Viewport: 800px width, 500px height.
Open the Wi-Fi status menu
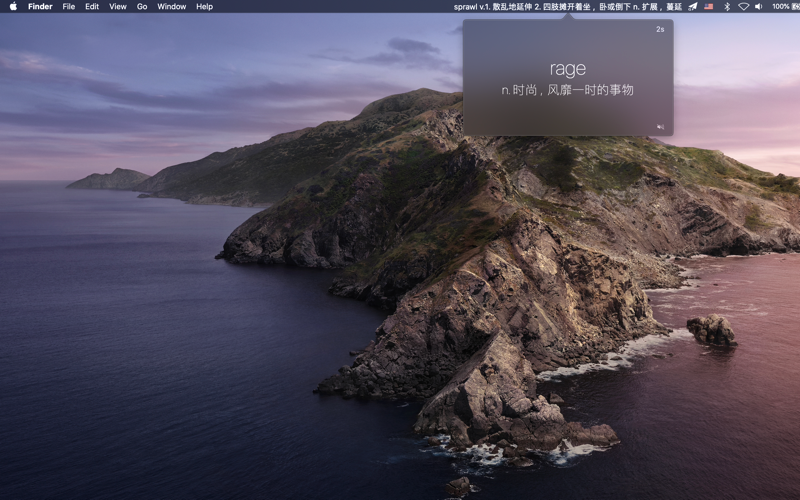tap(743, 7)
